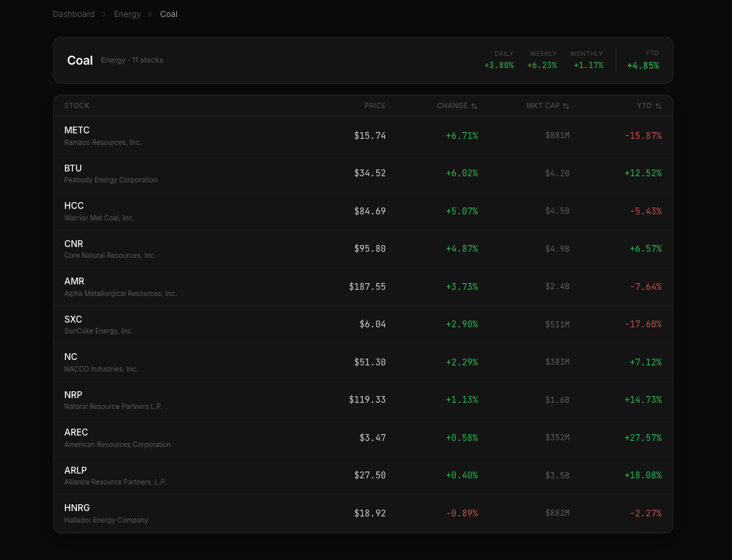The image size is (732, 560).
Task: Open the AREC ticker
Action: (x=76, y=433)
